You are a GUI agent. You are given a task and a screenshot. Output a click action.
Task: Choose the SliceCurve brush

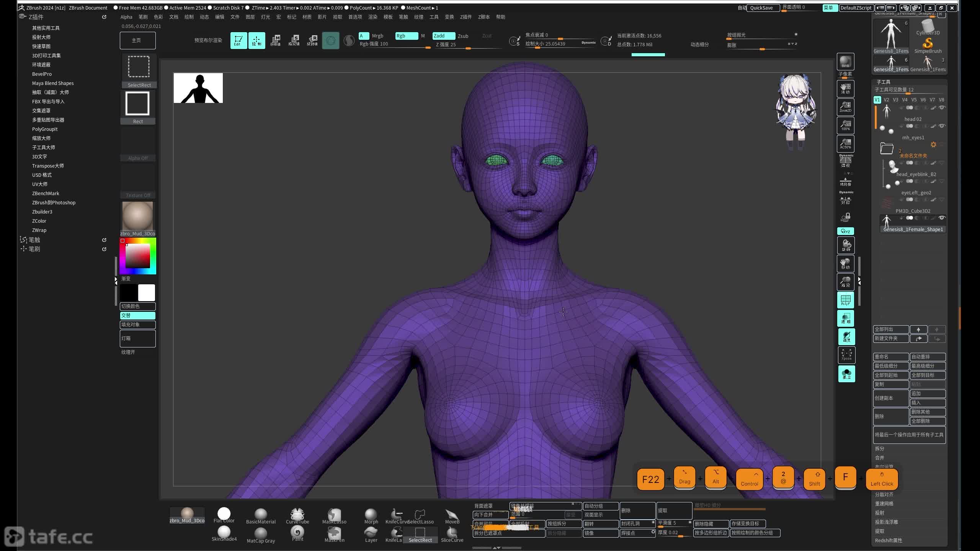click(452, 535)
